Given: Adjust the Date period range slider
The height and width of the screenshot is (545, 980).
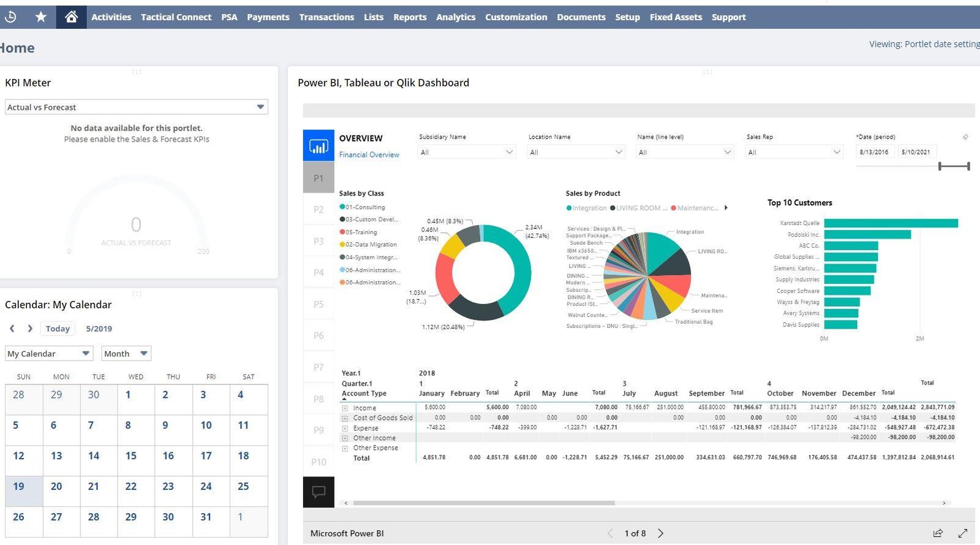Looking at the screenshot, I should click(x=954, y=166).
